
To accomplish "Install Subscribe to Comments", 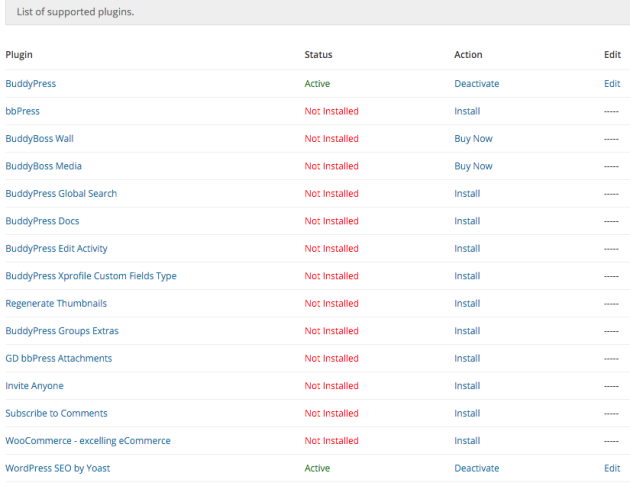I will [x=467, y=413].
